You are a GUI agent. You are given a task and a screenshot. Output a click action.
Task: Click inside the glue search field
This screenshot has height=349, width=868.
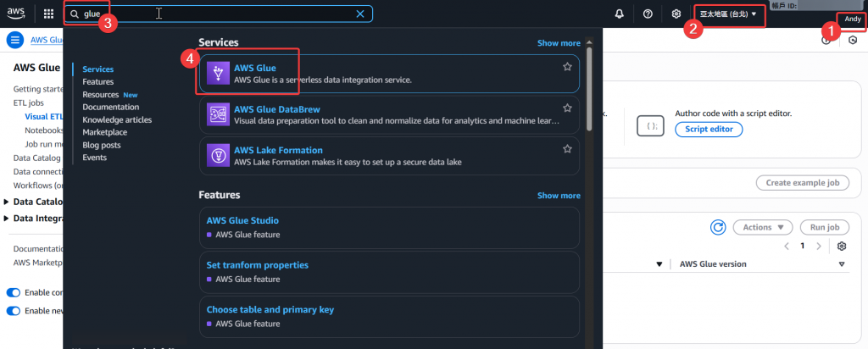click(219, 14)
